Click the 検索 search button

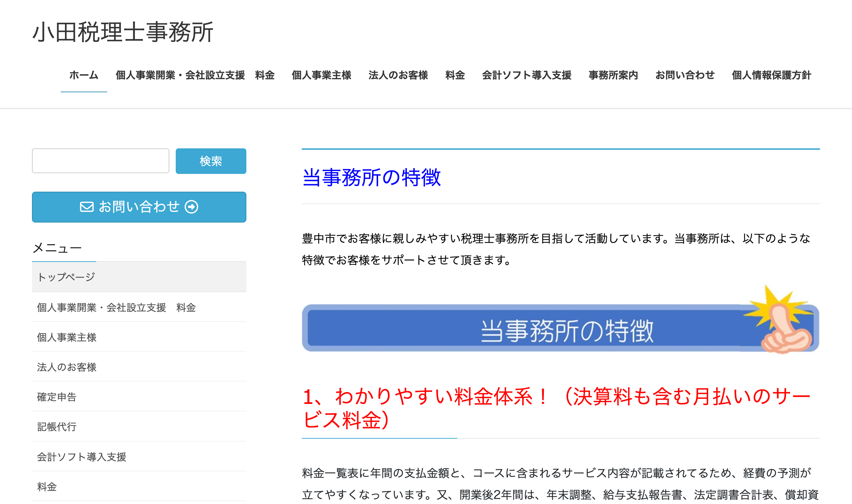pos(211,161)
